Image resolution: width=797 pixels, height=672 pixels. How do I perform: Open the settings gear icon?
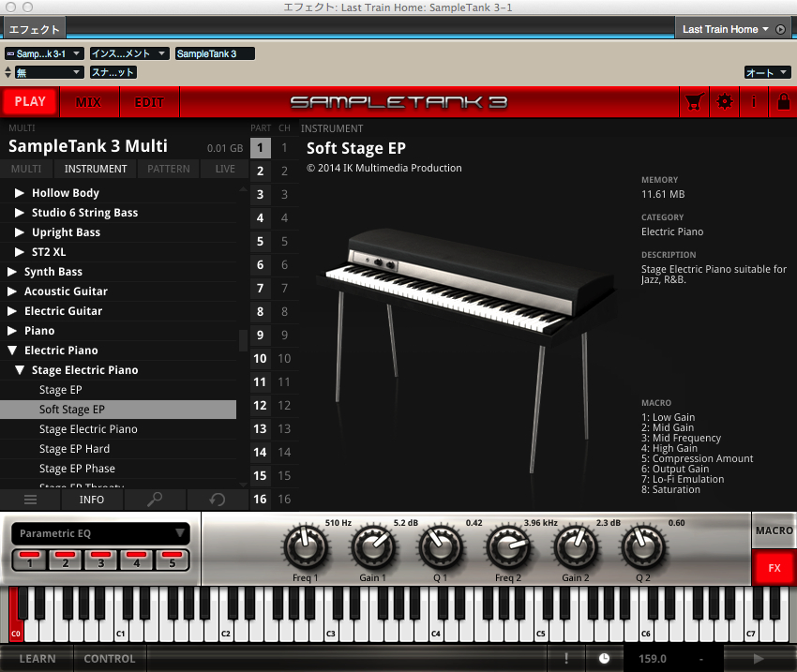[724, 102]
